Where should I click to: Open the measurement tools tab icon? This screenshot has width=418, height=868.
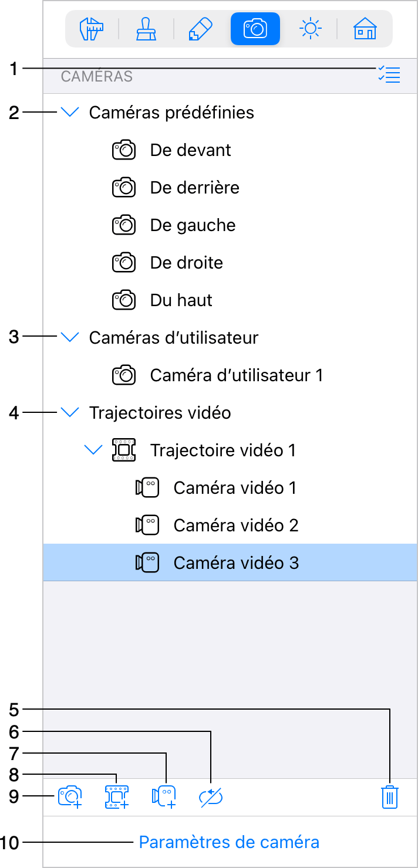pos(92,29)
